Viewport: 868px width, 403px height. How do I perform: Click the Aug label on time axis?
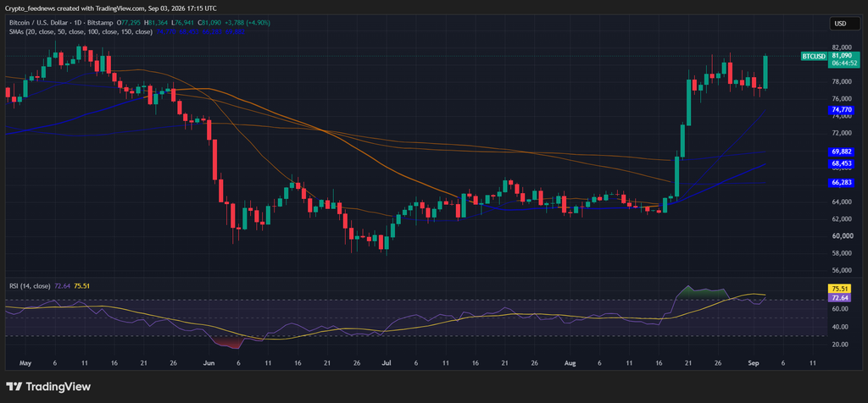(x=570, y=364)
